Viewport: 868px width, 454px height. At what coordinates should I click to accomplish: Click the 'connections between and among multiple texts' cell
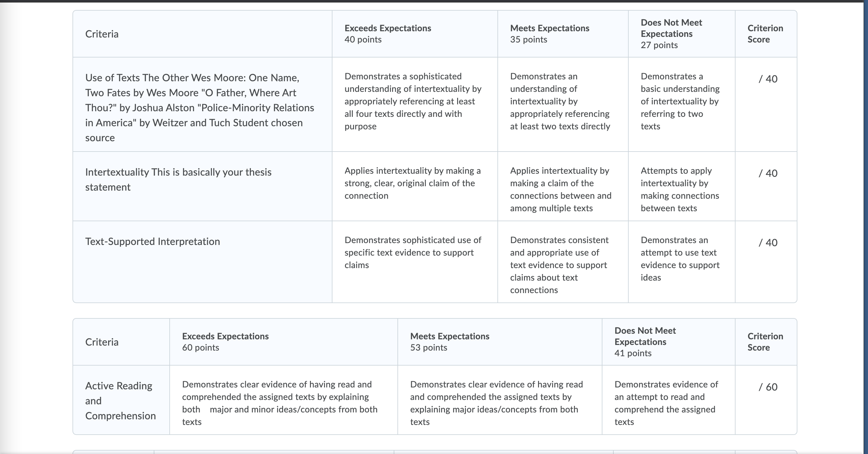click(563, 187)
